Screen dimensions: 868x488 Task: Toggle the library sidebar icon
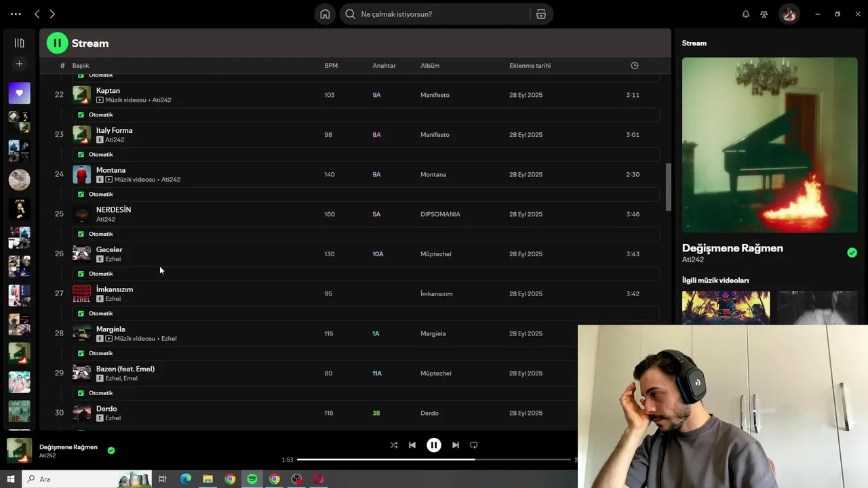click(19, 43)
